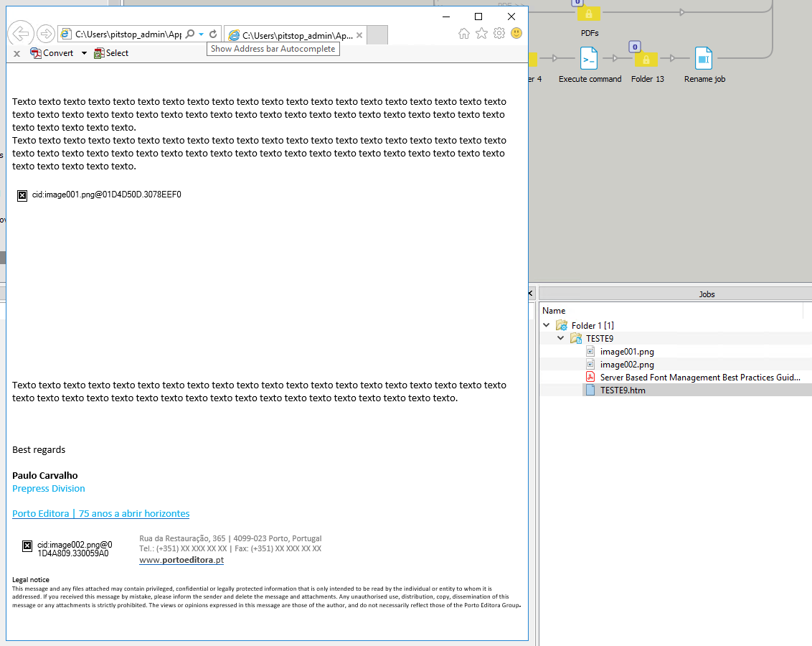812x646 pixels.
Task: Collapse the Folder 1 tree node
Action: [547, 325]
